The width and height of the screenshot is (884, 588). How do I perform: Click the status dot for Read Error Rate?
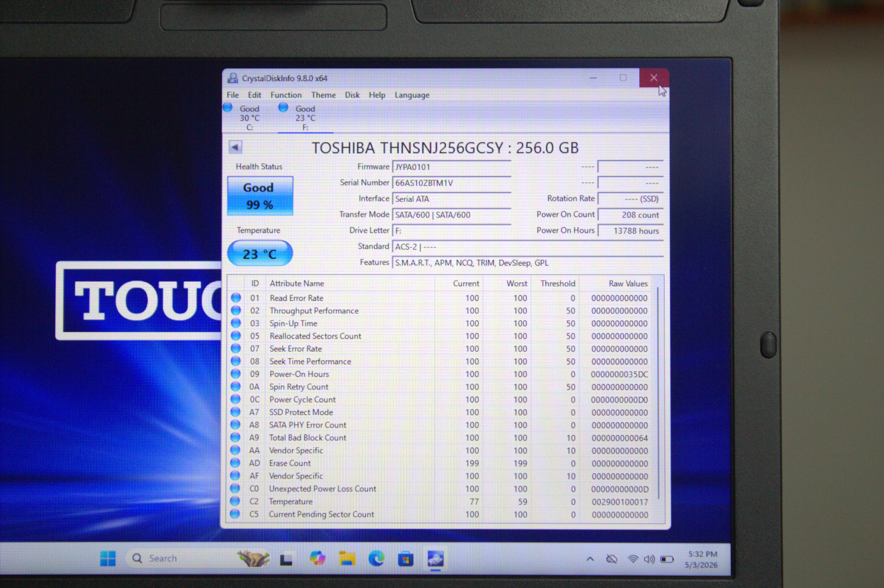pyautogui.click(x=236, y=298)
